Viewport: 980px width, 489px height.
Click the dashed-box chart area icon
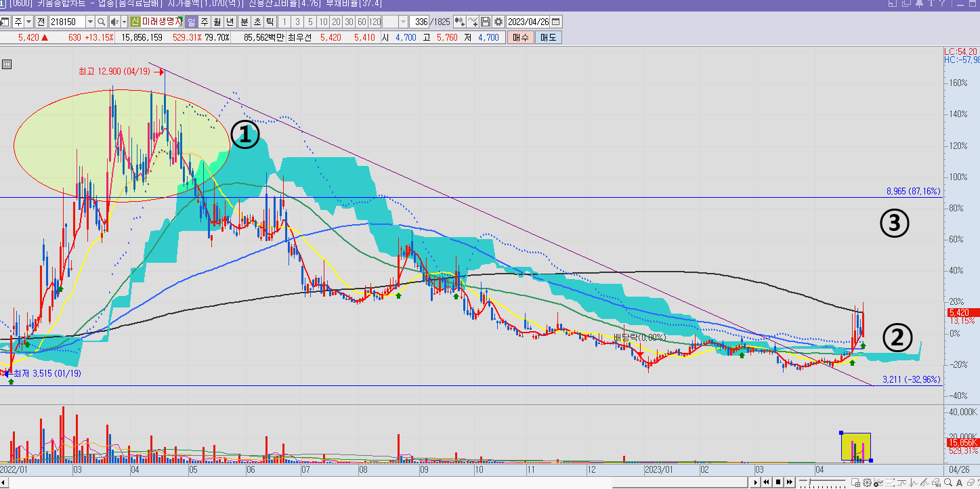coord(890,482)
